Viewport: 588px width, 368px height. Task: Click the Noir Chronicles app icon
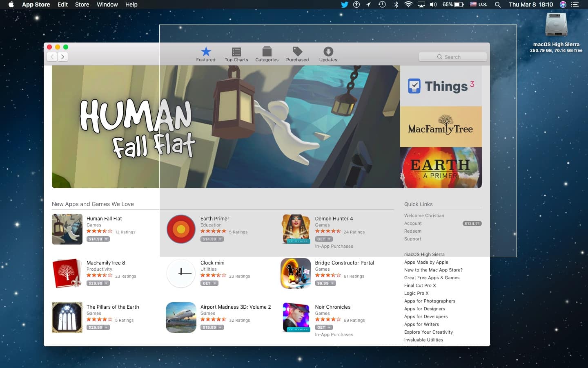296,317
